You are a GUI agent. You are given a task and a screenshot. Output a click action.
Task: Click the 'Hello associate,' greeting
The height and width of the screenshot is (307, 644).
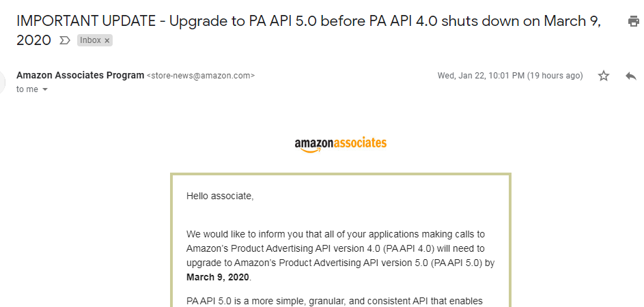coord(220,196)
